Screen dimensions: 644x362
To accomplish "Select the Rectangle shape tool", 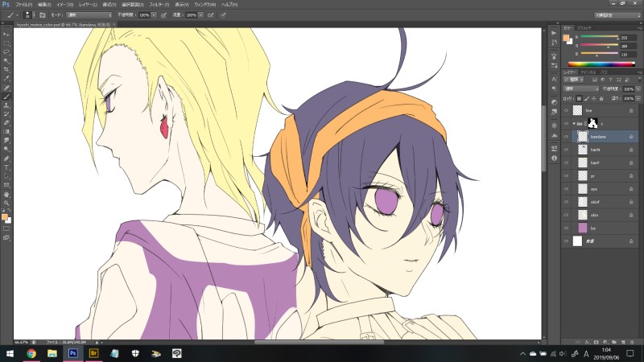I will [x=6, y=185].
